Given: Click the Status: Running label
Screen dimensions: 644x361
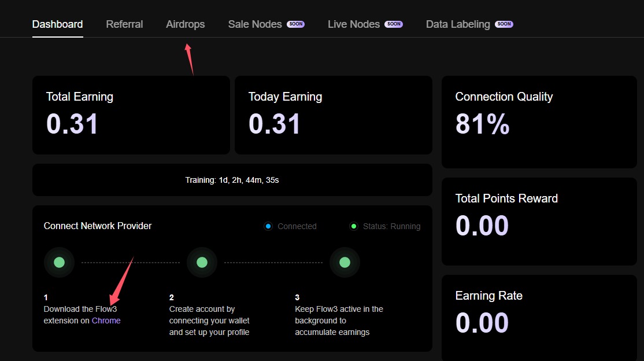Looking at the screenshot, I should pos(392,226).
